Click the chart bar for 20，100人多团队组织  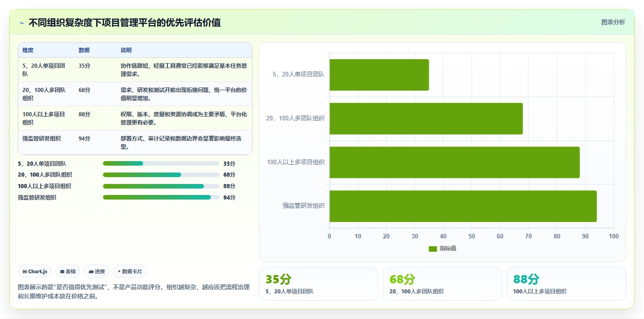(426, 119)
